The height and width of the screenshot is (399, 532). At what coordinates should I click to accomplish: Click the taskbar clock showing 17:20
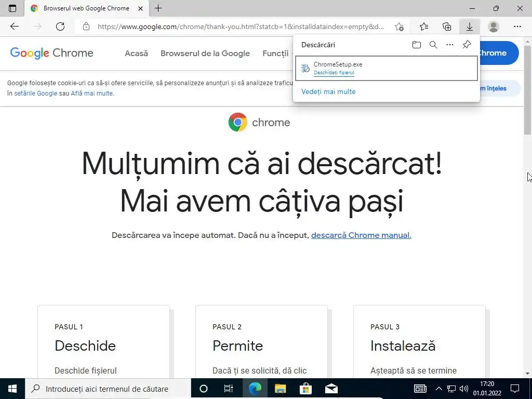(x=487, y=389)
